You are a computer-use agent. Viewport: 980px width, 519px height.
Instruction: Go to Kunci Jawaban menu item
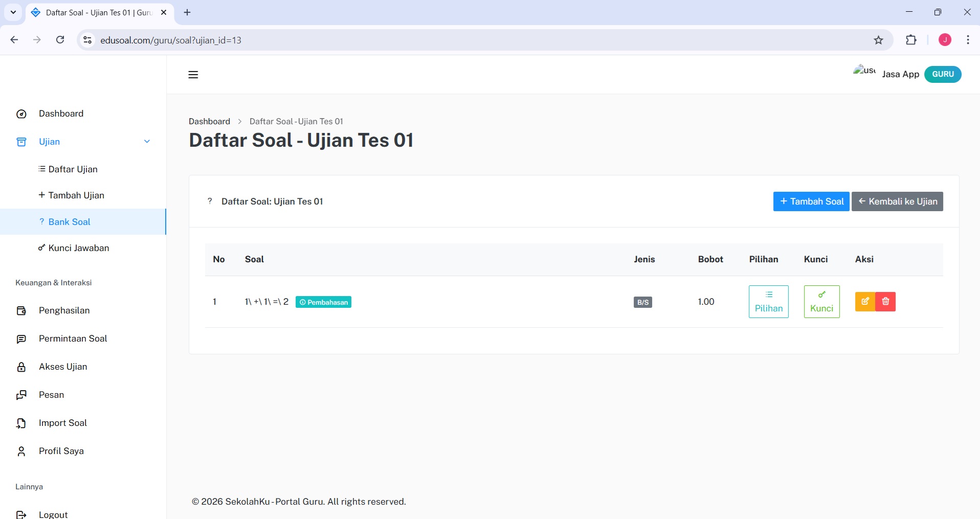78,248
